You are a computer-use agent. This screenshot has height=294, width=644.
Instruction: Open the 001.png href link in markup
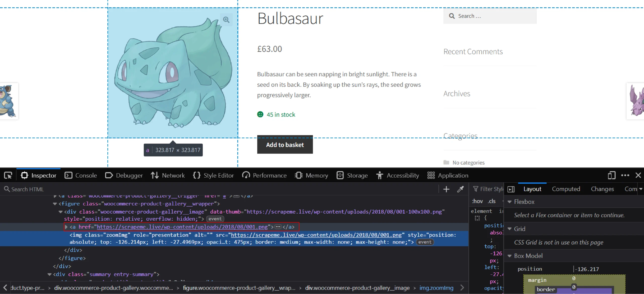(x=182, y=227)
